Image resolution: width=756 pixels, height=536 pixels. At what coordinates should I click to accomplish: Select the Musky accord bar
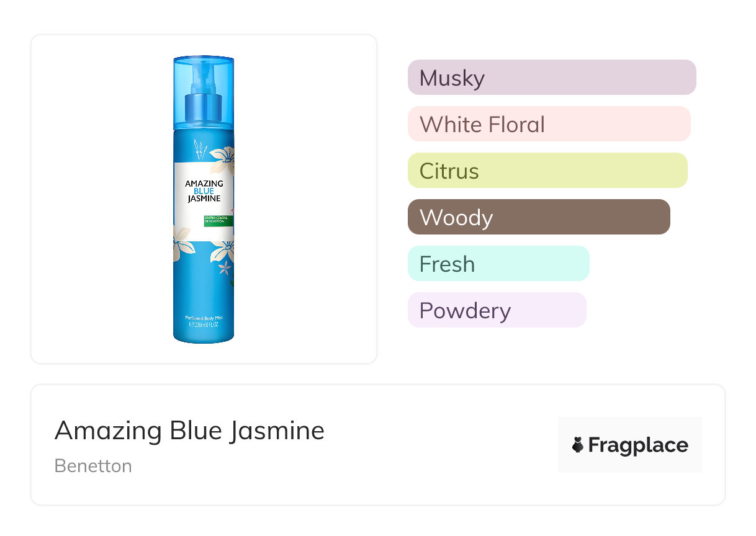(551, 78)
